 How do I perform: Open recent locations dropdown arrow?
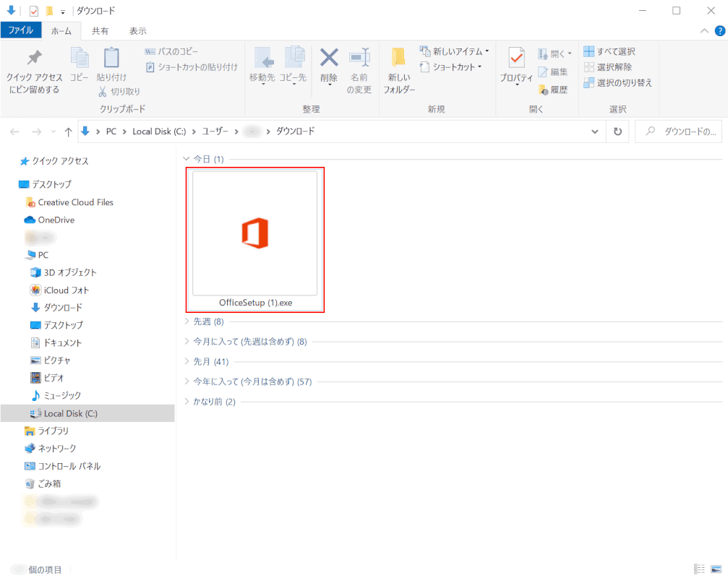pos(53,132)
